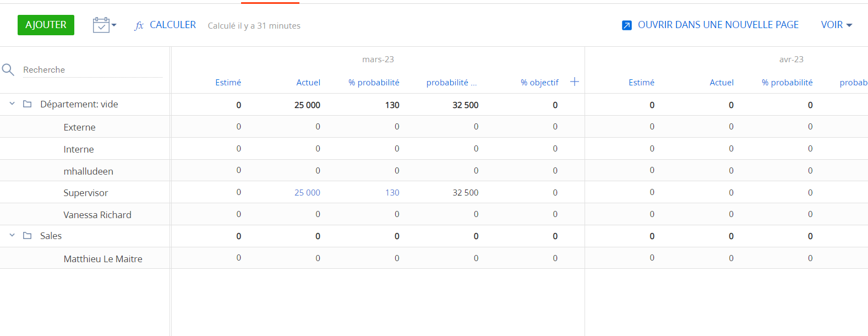
Task: Click avr-23 % probabilité column header
Action: pos(787,83)
